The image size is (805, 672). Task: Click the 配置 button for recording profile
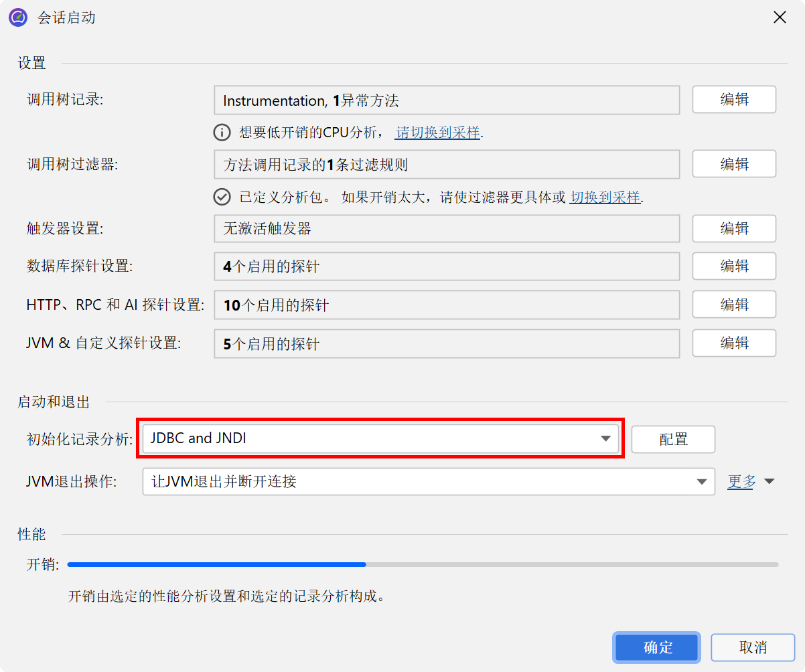click(x=673, y=439)
